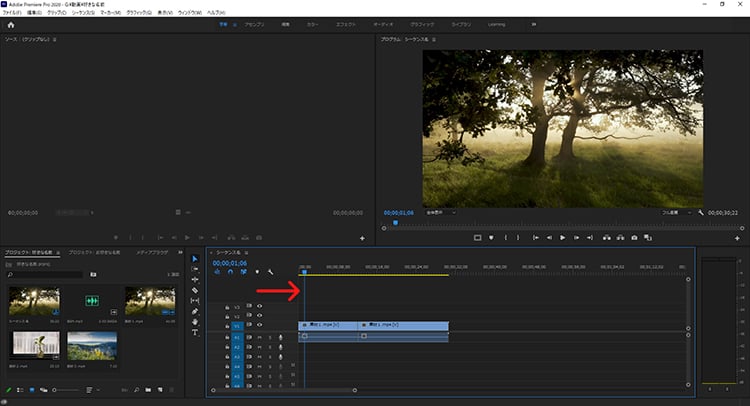
Task: Toggle visibility eye for track V1
Action: [x=260, y=325]
